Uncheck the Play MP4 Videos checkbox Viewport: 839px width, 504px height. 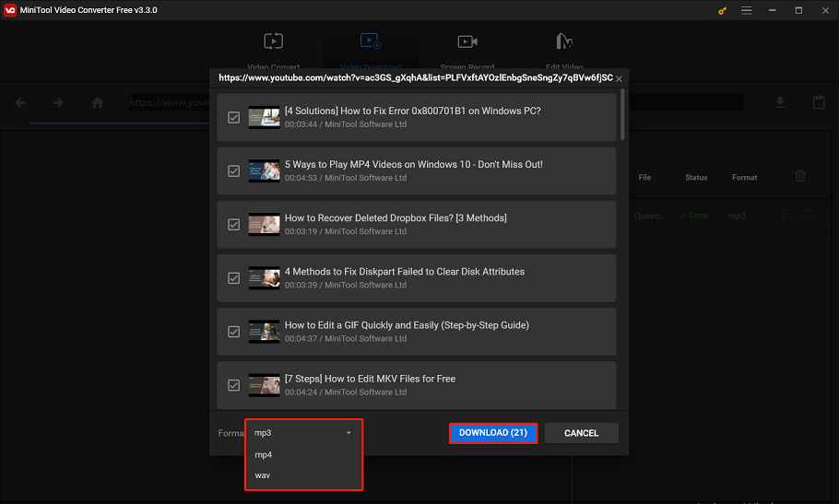(x=234, y=171)
